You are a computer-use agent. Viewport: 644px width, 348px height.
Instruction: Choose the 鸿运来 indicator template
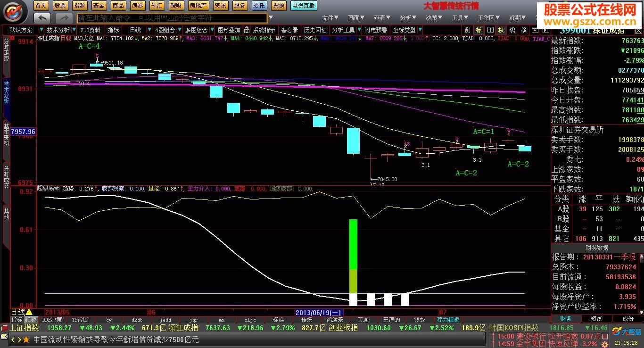(335, 320)
